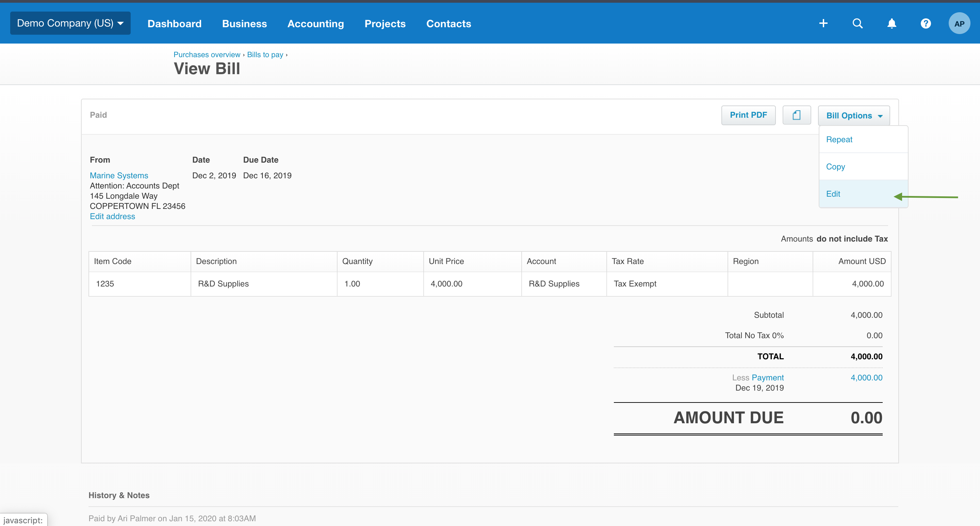Screen dimensions: 980x526
Task: Open the Demo Company (US) organization dropdown
Action: coord(70,23)
